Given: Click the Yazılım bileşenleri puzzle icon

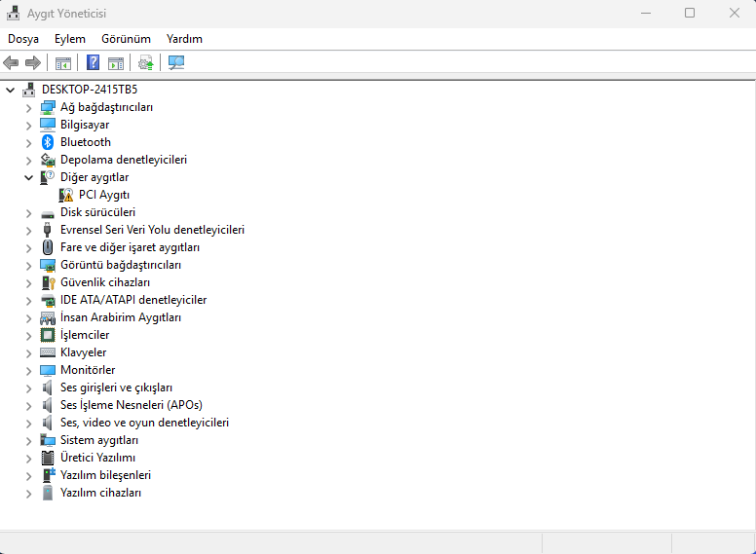Looking at the screenshot, I should pyautogui.click(x=48, y=475).
